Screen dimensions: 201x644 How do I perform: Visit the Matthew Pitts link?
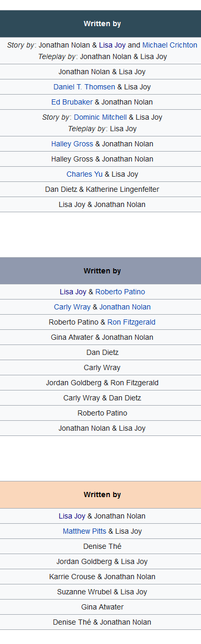(84, 531)
